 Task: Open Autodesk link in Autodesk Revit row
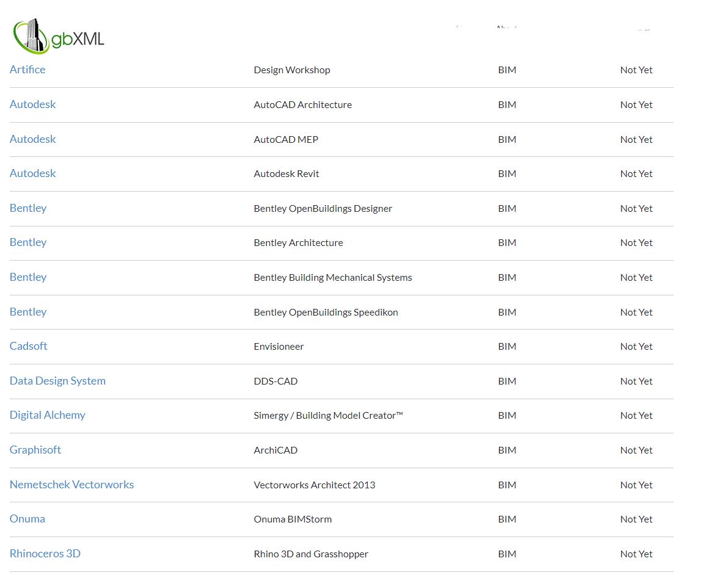(32, 173)
